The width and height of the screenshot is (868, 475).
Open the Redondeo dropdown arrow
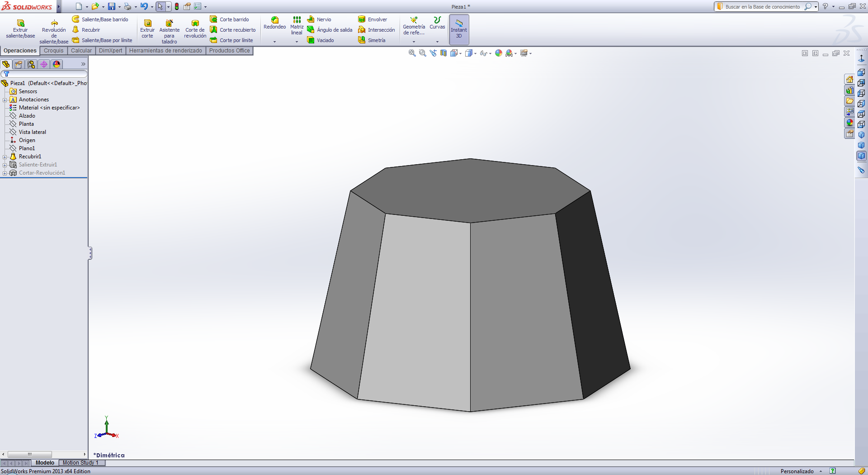274,42
